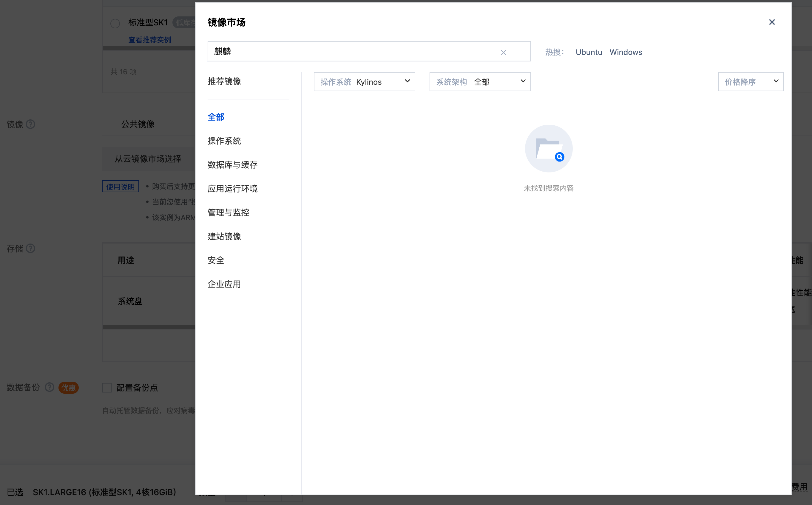The width and height of the screenshot is (812, 505).
Task: Close the 镜像市场 dialog
Action: pyautogui.click(x=772, y=22)
